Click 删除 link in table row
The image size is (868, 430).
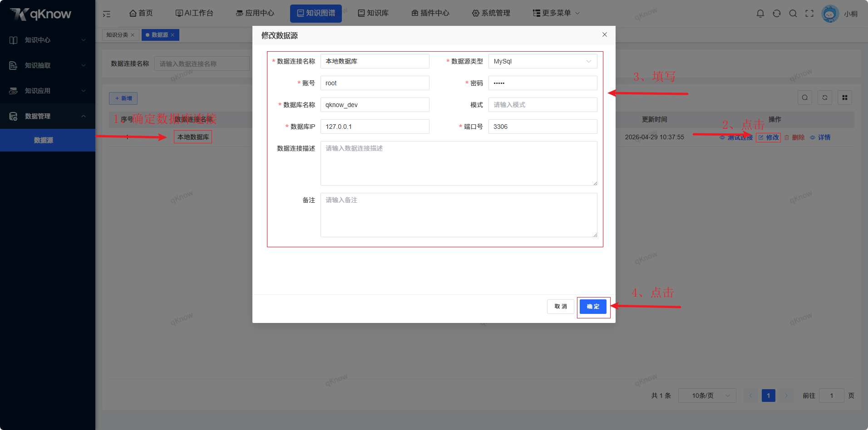click(x=794, y=137)
